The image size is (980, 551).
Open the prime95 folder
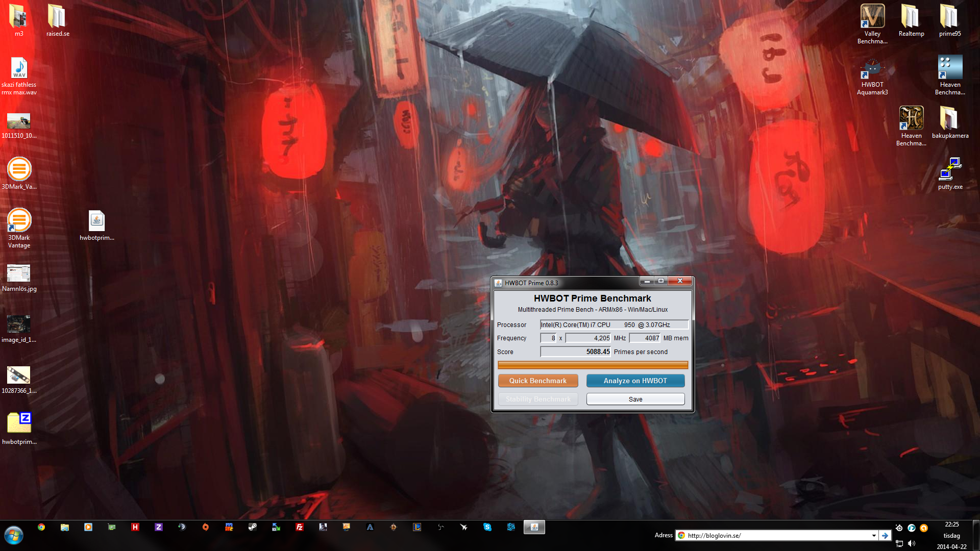tap(950, 20)
